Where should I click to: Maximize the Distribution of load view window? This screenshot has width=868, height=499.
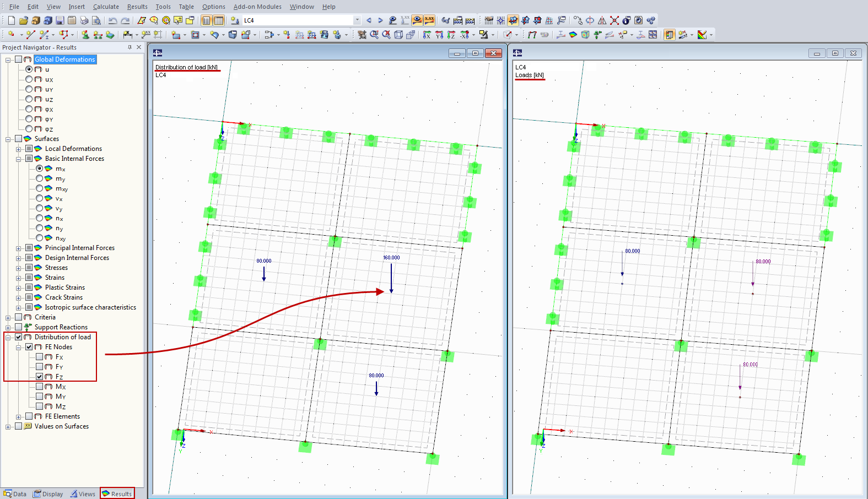[475, 53]
